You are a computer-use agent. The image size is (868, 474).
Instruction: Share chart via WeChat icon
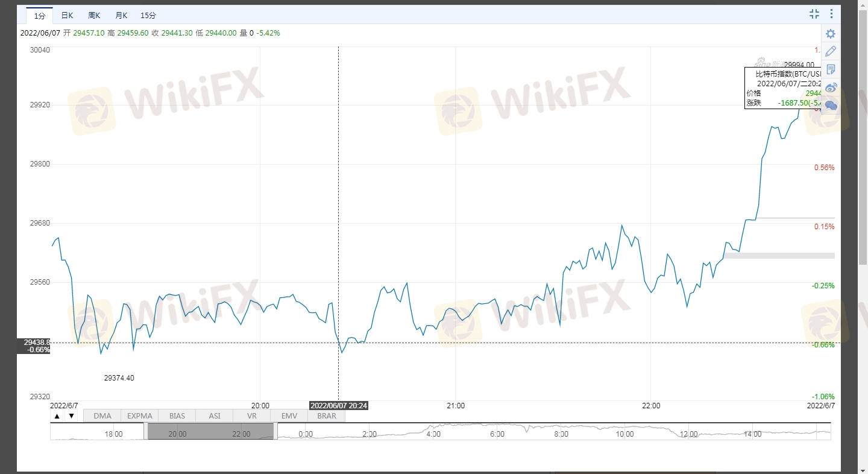coord(831,106)
